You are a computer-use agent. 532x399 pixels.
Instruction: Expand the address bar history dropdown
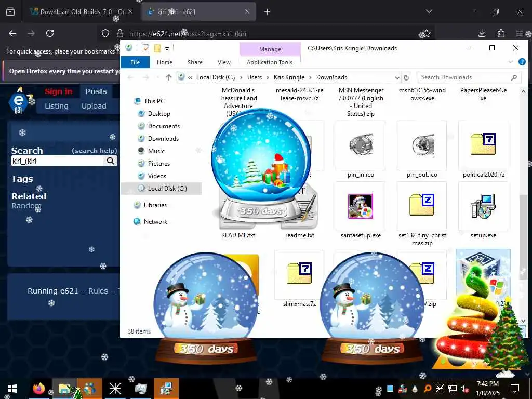click(x=397, y=77)
